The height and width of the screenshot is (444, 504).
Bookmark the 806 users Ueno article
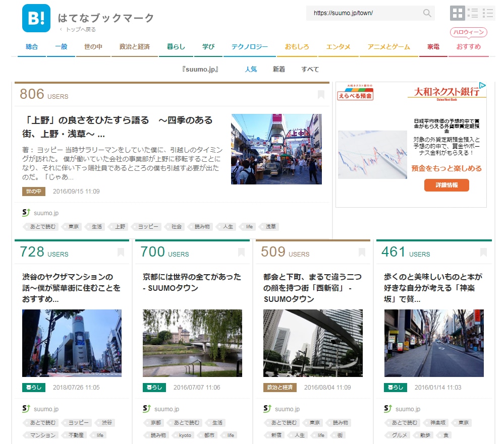click(321, 94)
